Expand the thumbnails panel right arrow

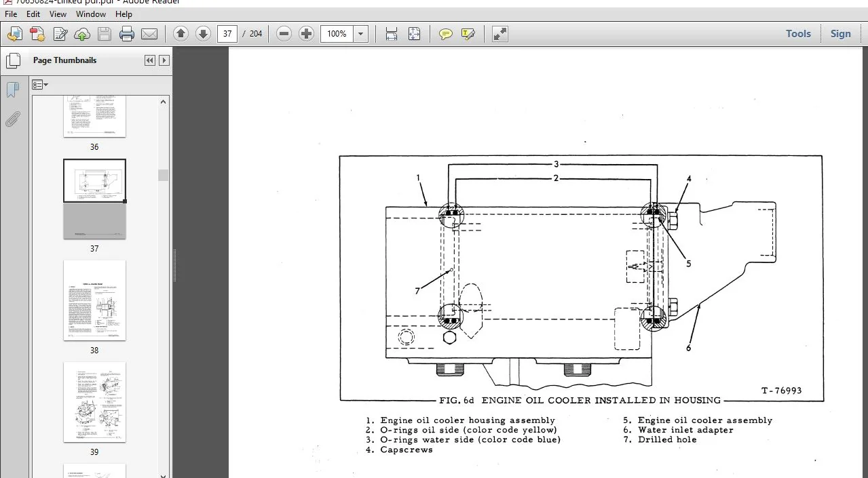click(164, 60)
